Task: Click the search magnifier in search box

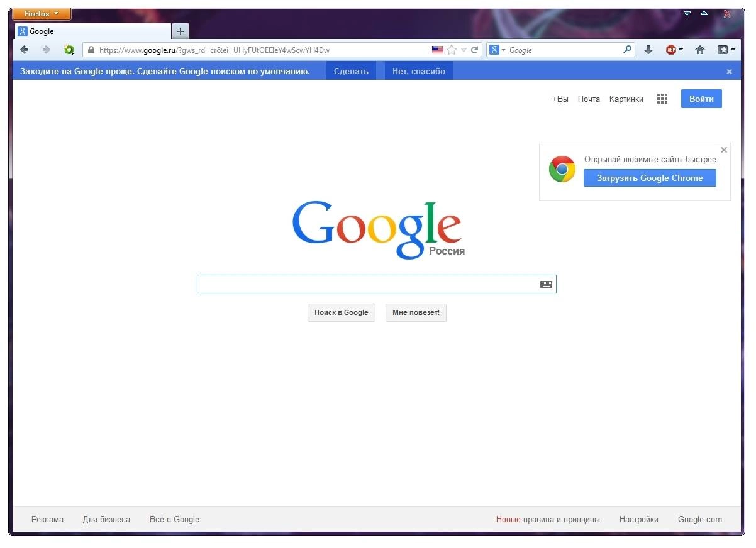Action: click(627, 50)
